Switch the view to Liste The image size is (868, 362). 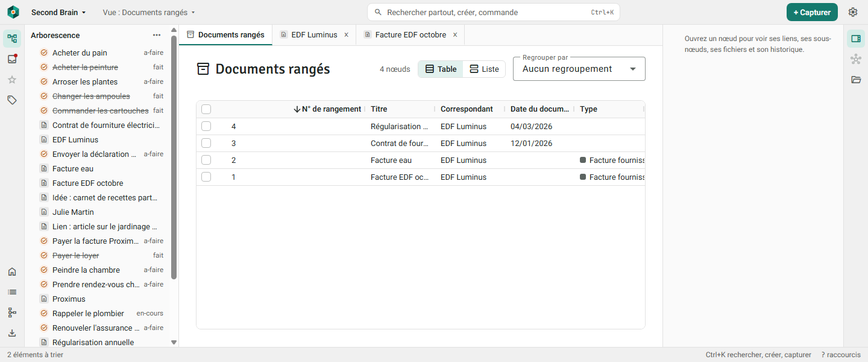[484, 69]
